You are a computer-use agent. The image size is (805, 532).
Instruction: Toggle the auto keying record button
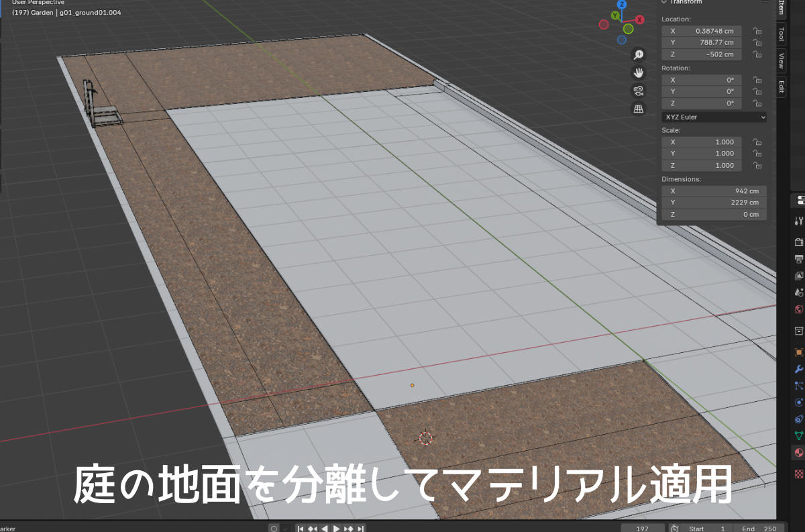pos(274,528)
